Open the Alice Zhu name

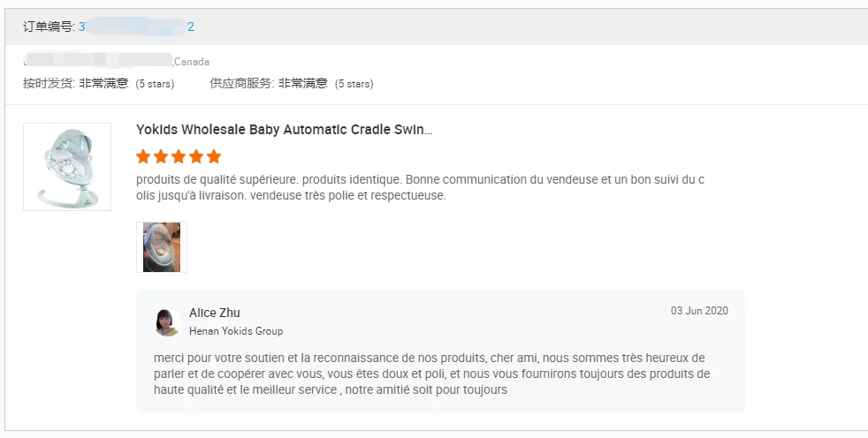(214, 313)
